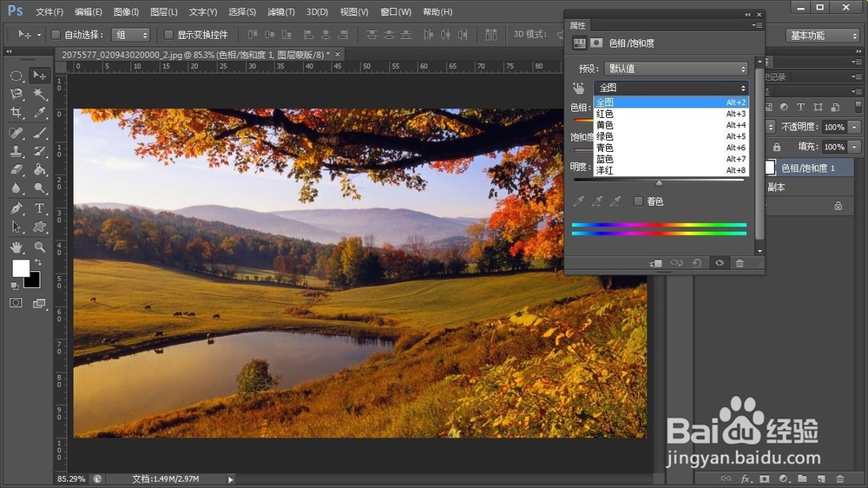Change the screen mode
The width and height of the screenshot is (868, 488).
[39, 303]
